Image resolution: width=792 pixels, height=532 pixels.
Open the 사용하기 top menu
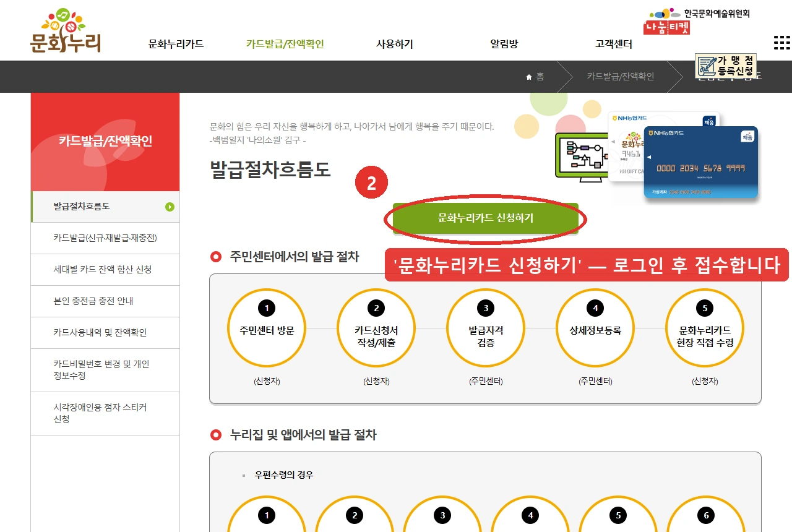click(x=394, y=44)
